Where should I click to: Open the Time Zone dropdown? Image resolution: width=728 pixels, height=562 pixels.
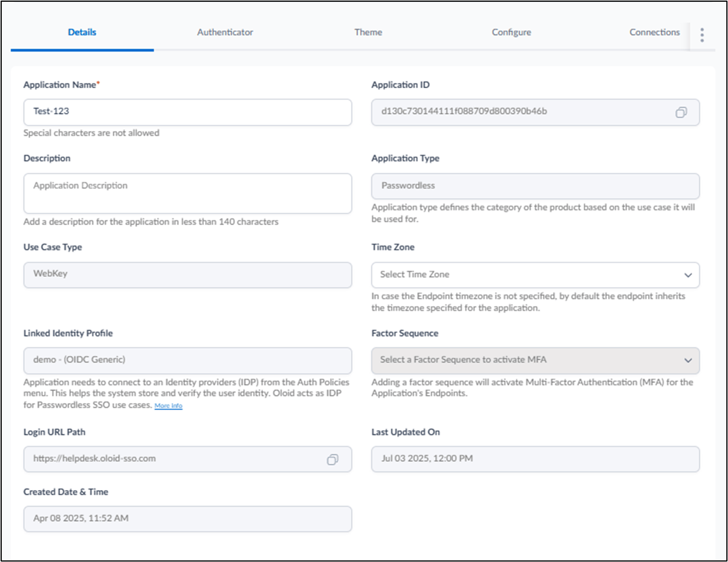[535, 275]
